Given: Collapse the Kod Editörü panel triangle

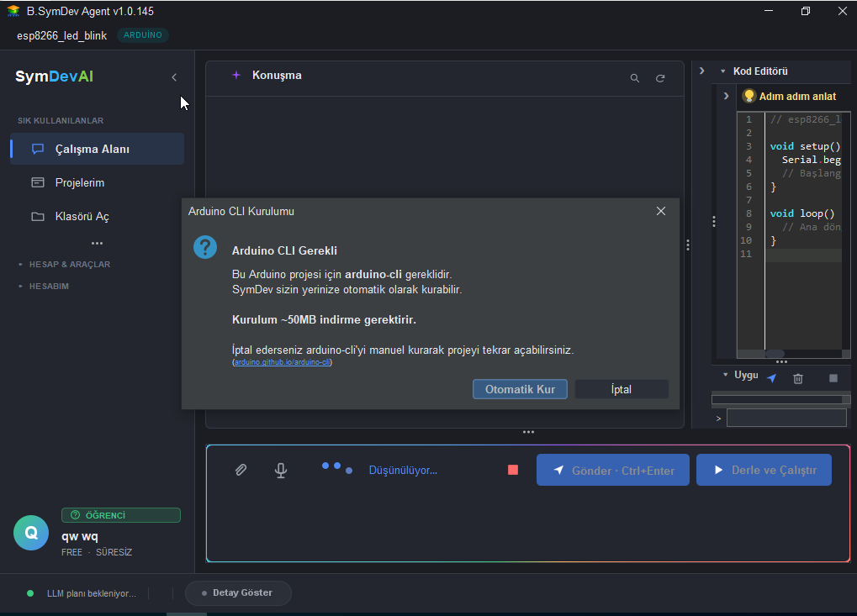Looking at the screenshot, I should [723, 71].
